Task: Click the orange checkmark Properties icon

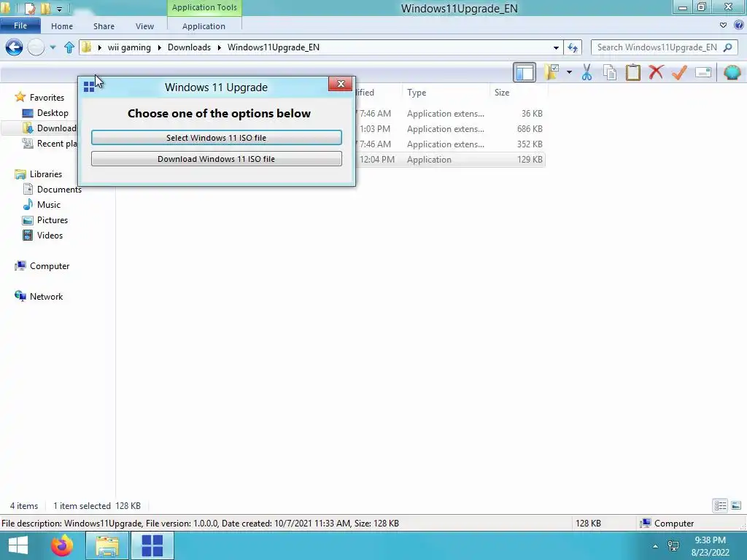Action: (x=679, y=72)
